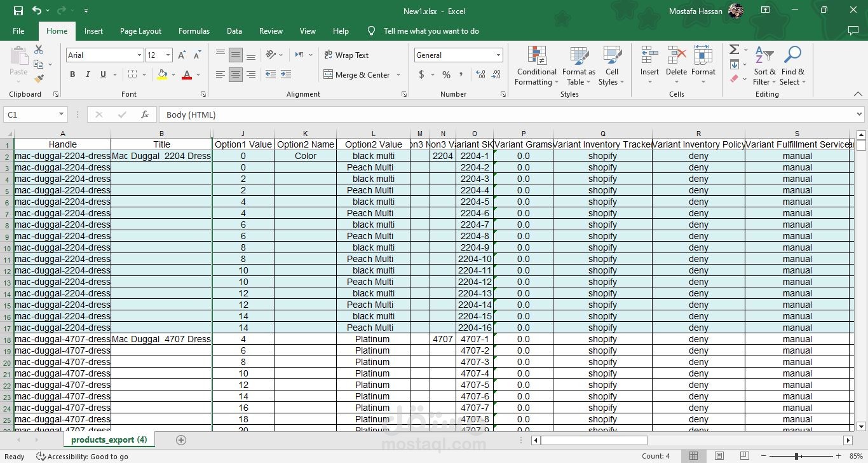Click Find & Select button
This screenshot has height=463, width=868.
[x=793, y=66]
